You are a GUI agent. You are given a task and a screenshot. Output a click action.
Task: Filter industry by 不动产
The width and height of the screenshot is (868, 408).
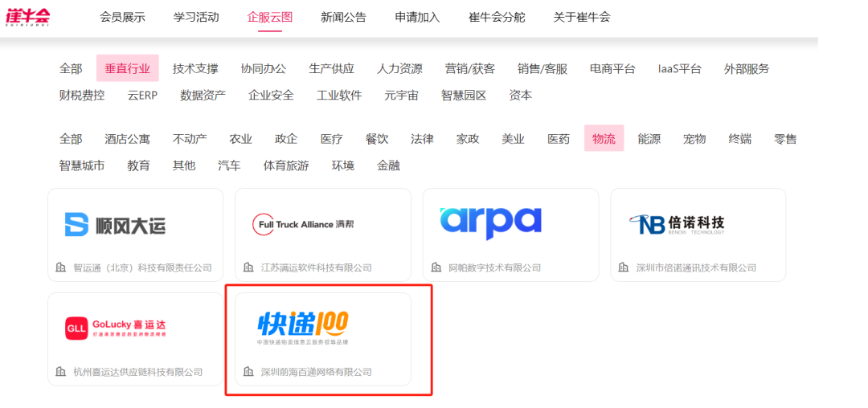tap(190, 139)
